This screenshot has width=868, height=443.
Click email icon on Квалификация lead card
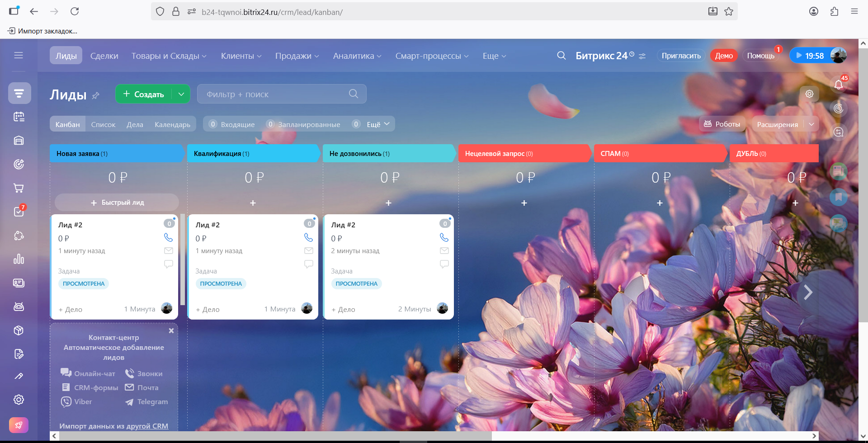pos(309,250)
